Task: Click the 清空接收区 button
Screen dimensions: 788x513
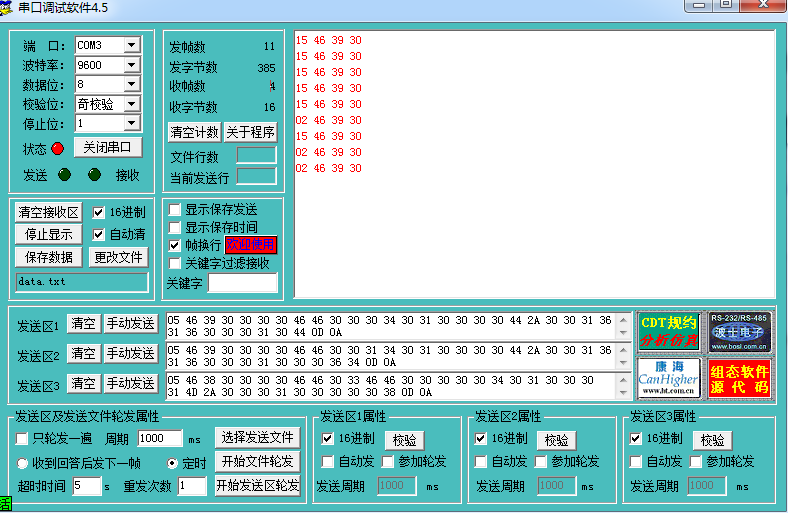Action: click(x=48, y=212)
